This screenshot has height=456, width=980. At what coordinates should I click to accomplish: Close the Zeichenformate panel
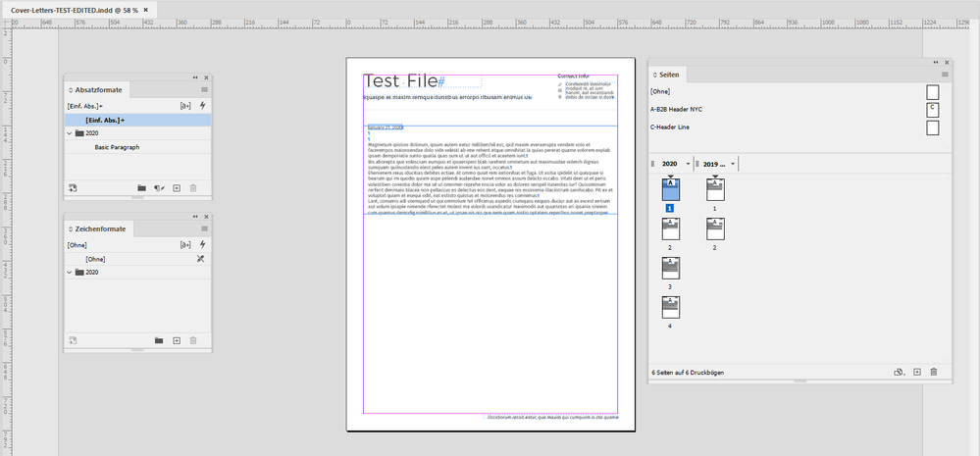tap(206, 217)
